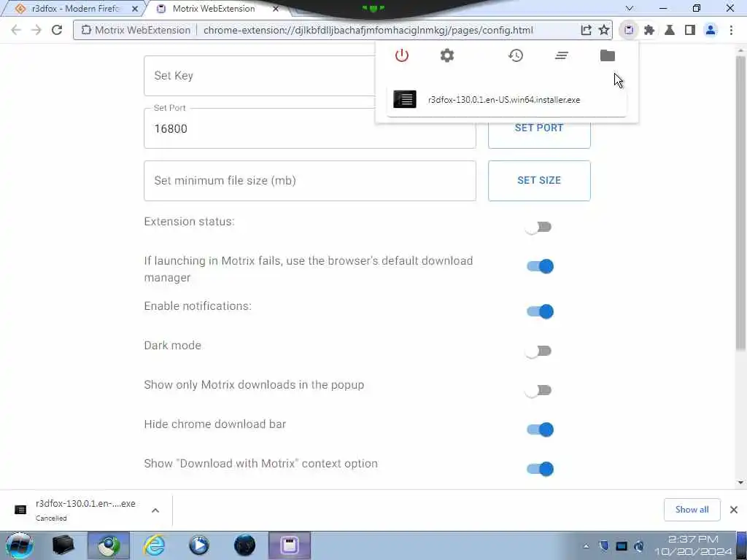Open the downloads folder icon in popup
The image size is (747, 560).
(608, 55)
